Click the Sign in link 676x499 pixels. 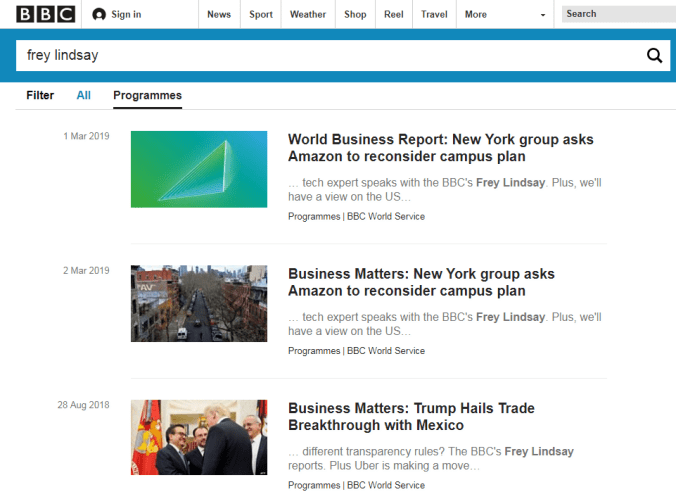point(126,14)
